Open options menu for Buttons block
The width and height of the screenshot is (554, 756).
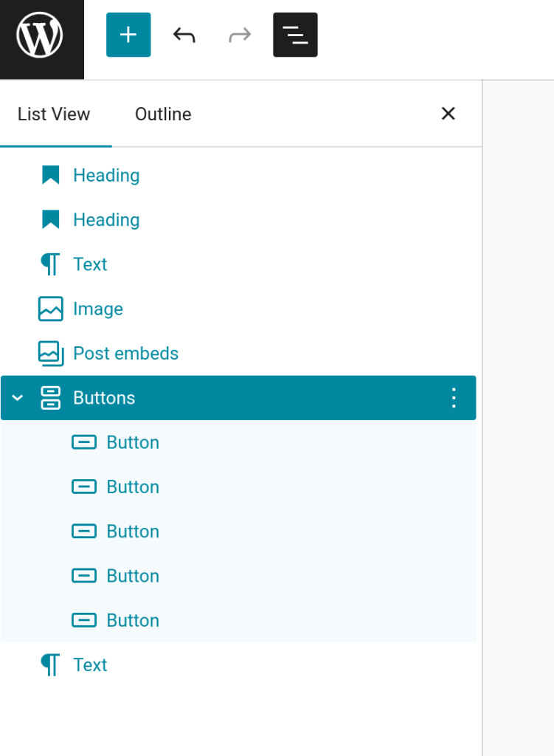[454, 398]
